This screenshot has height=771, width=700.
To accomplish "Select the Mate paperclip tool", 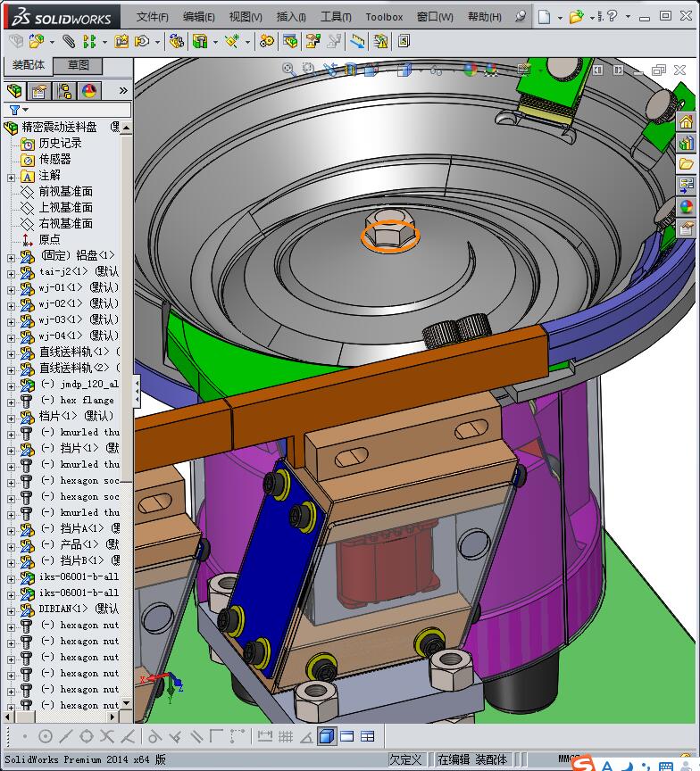I will [69, 41].
